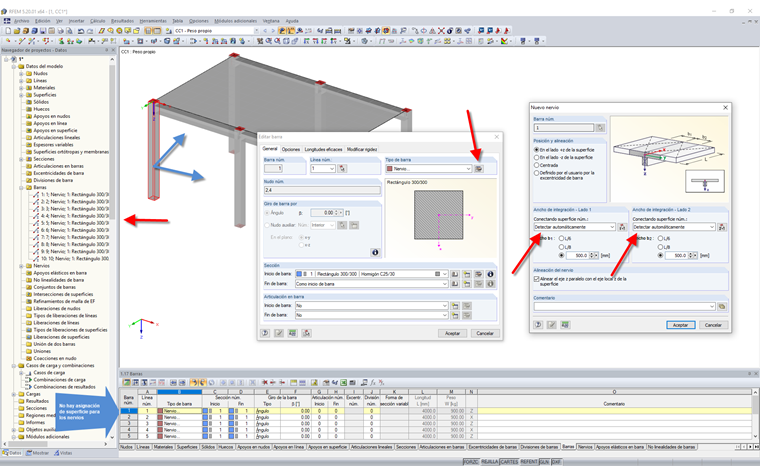This screenshot has height=473, width=760.
Task: Click the pick surface icon for Lado 2
Action: [x=722, y=227]
